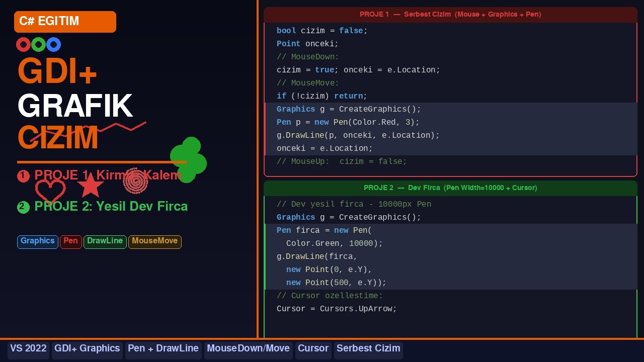Click the GDI+ orange title text

point(57,72)
